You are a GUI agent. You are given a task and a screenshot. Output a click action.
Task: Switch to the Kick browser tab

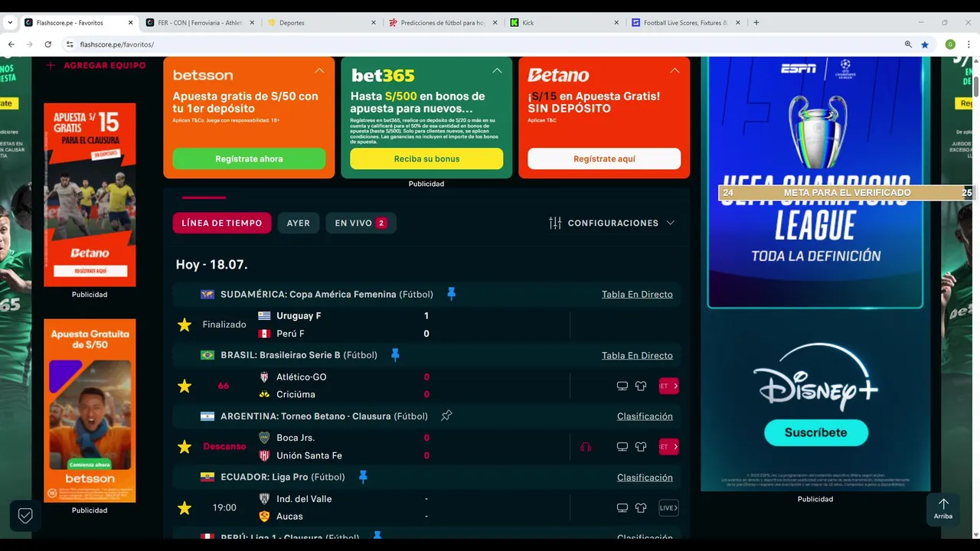(565, 23)
